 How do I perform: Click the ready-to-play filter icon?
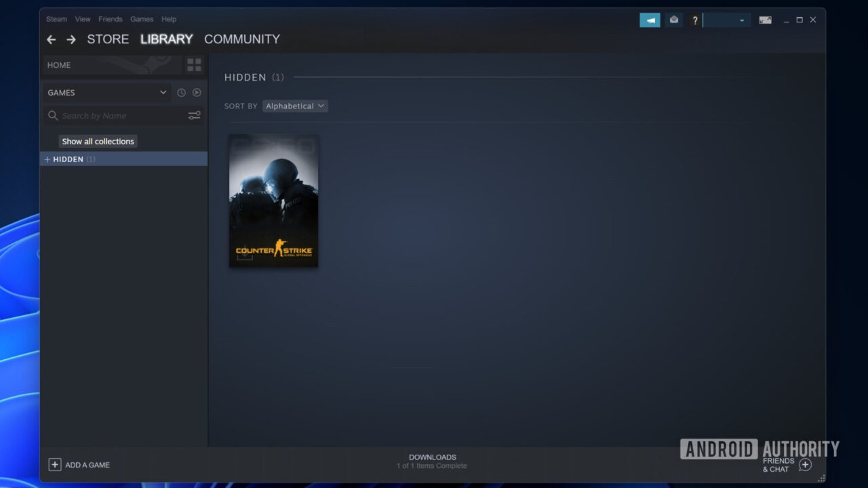(x=197, y=93)
